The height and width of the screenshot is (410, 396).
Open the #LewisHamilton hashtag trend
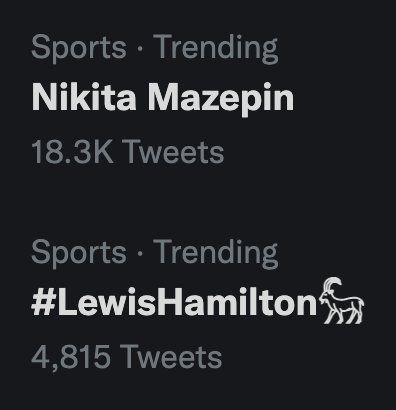pyautogui.click(x=174, y=302)
